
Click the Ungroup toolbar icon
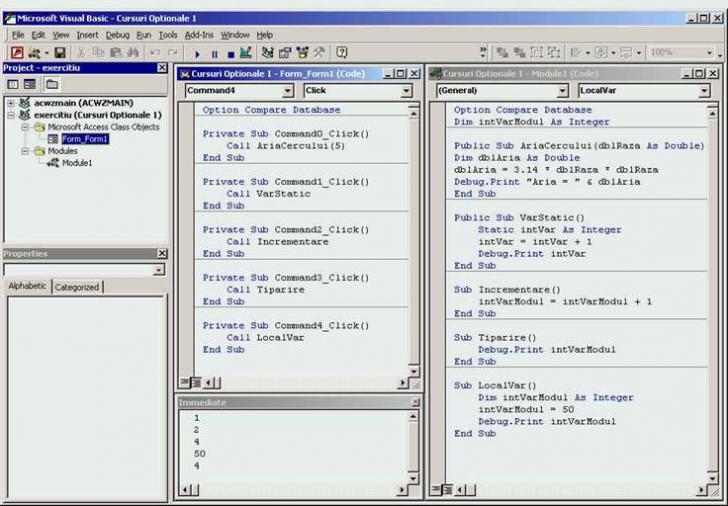(x=554, y=52)
